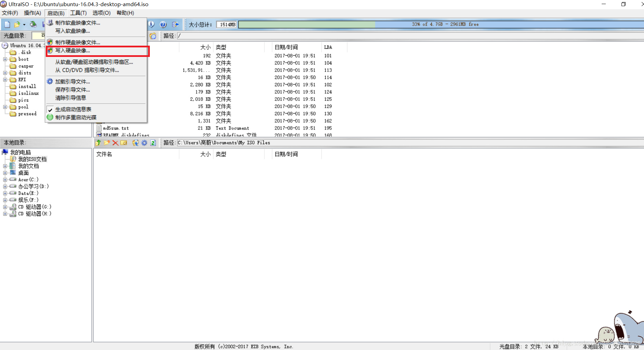The width and height of the screenshot is (644, 350).
Task: Expand the 娱乐(F:) drive node
Action: (x=5, y=200)
